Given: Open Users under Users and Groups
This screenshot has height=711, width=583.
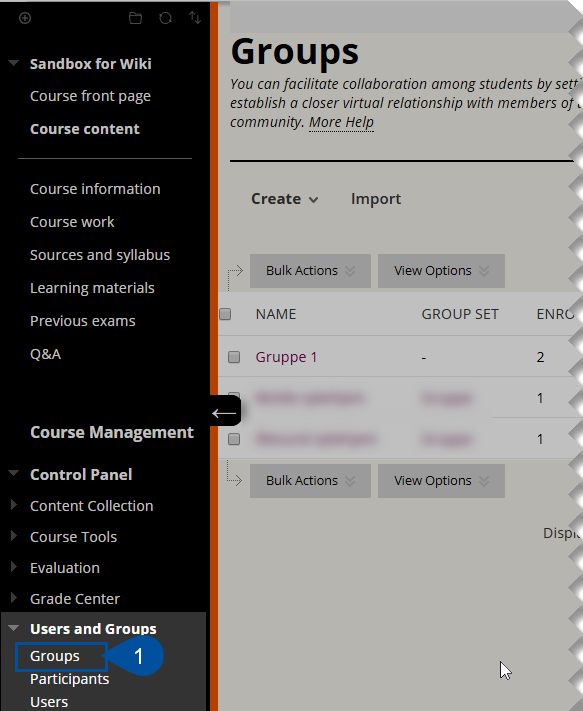Looking at the screenshot, I should (x=49, y=702).
